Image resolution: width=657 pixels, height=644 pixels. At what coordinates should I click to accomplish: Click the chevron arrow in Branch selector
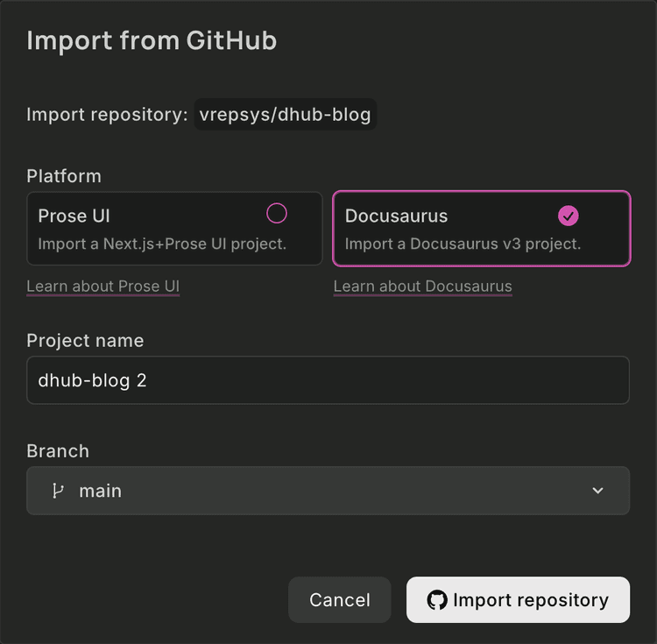(x=597, y=491)
